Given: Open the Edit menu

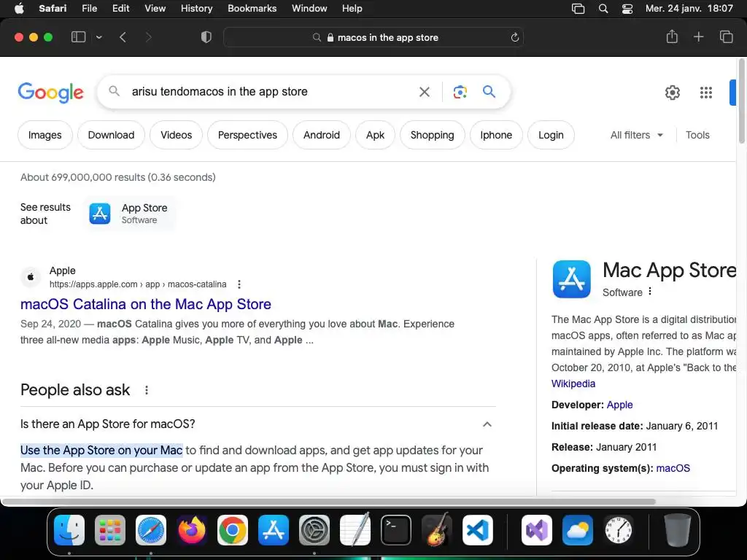Looking at the screenshot, I should 120,9.
